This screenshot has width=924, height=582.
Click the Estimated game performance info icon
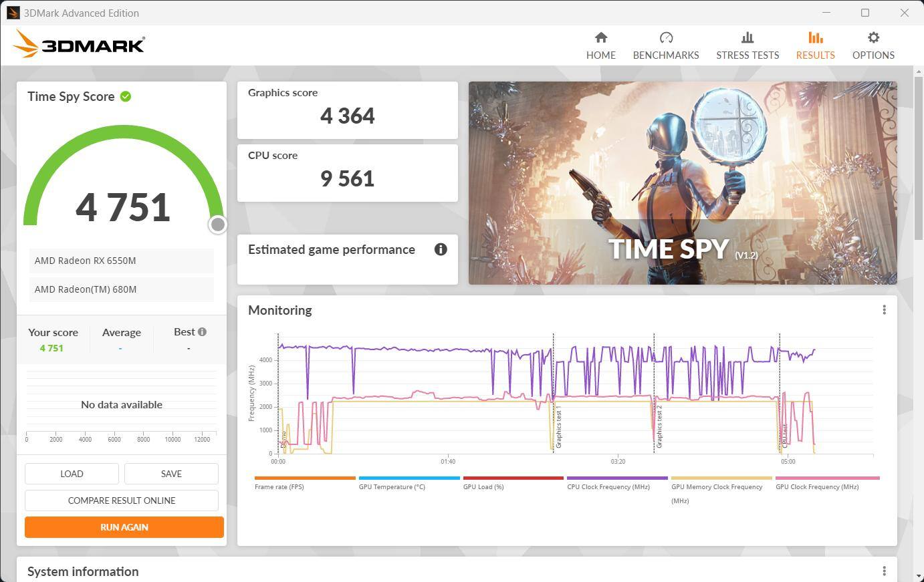pos(440,249)
